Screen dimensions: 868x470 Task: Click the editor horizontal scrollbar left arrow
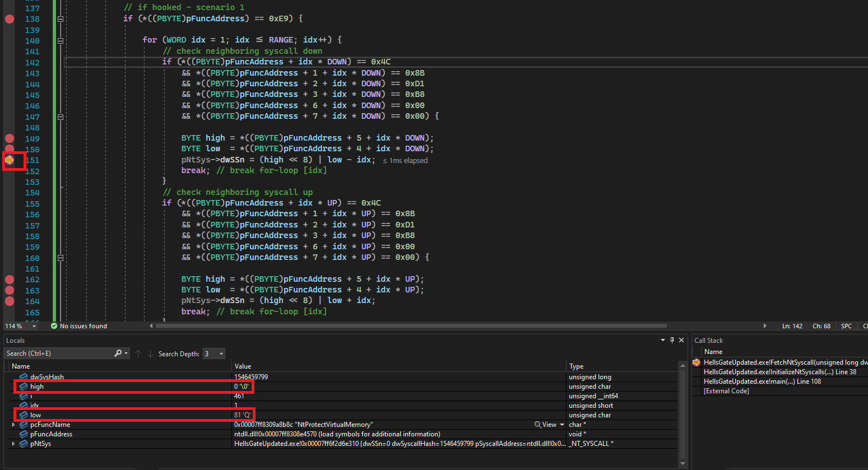(x=151, y=326)
